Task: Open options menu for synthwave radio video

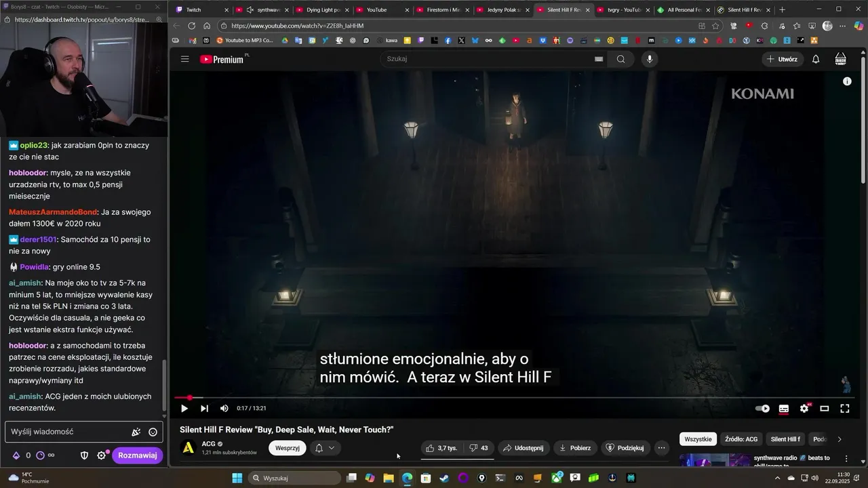Action: 846,459
